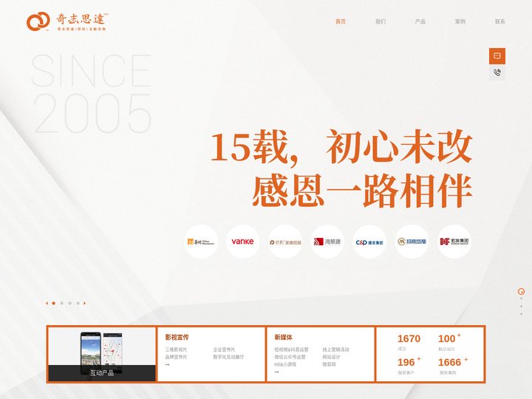
Task: Jump to the fourth page section dot
Action: point(521,314)
